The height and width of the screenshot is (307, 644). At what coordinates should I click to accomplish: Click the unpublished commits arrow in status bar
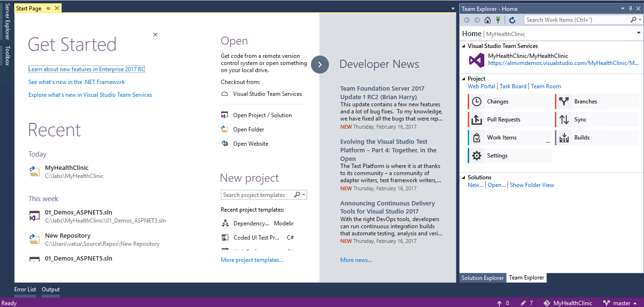pyautogui.click(x=499, y=303)
